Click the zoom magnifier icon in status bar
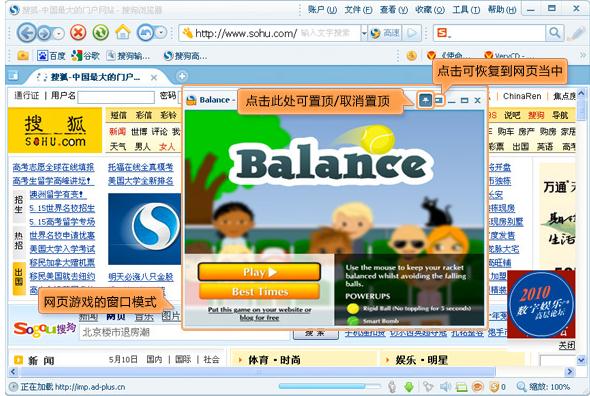The image size is (590, 396). click(x=521, y=387)
